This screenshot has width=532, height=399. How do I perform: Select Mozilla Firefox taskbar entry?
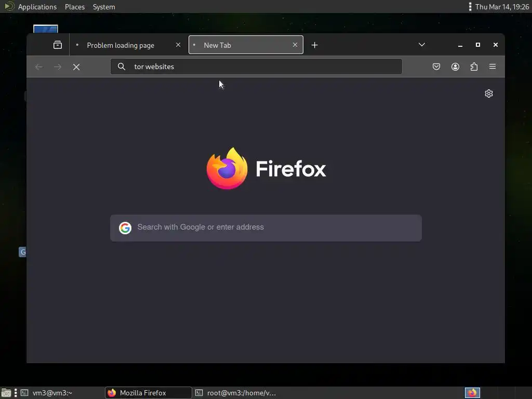(148, 393)
